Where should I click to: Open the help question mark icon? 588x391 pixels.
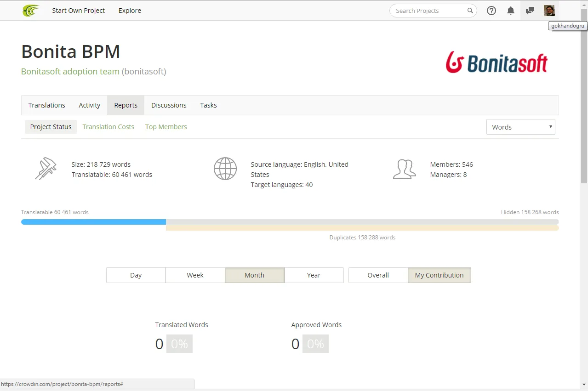[x=491, y=11]
